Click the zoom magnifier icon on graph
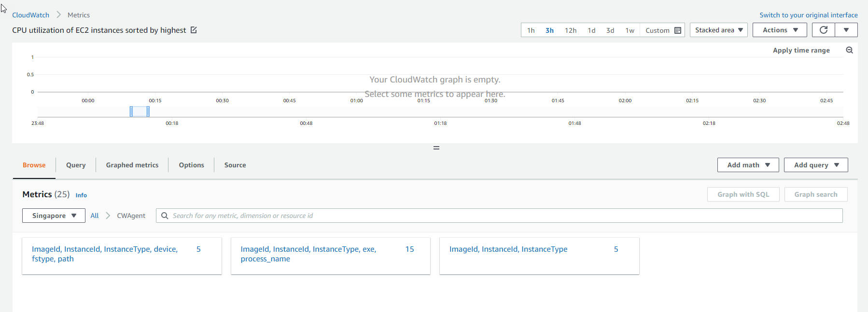 (x=850, y=50)
